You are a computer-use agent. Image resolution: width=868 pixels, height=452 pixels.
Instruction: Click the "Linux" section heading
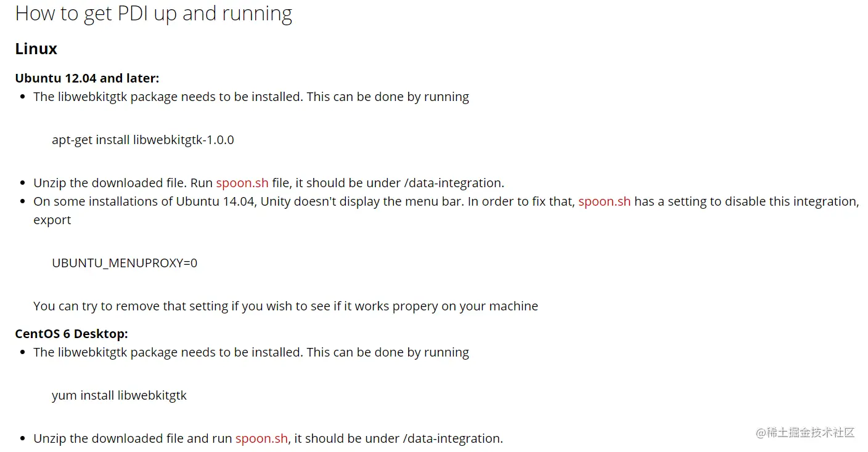click(x=36, y=49)
